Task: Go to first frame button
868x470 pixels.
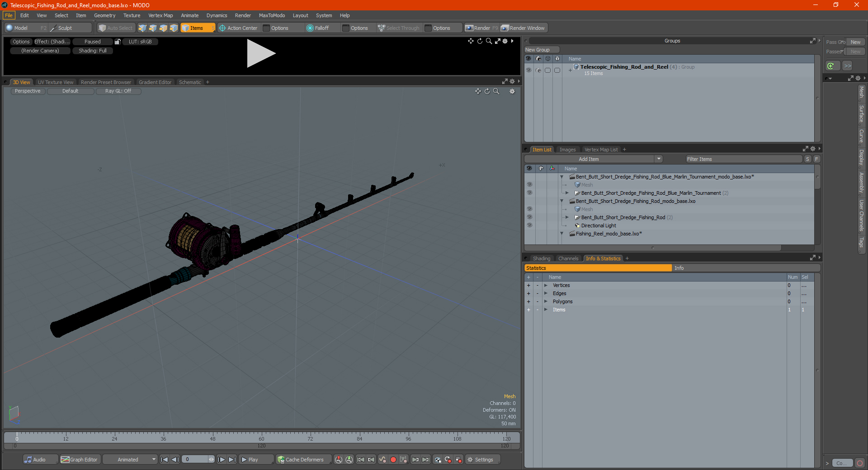Action: tap(164, 460)
